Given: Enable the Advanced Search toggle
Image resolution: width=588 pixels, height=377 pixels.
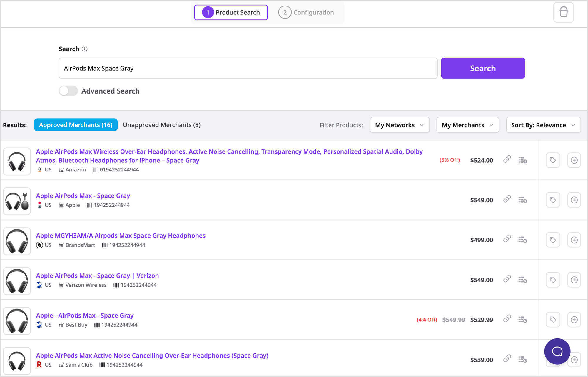Looking at the screenshot, I should (68, 91).
